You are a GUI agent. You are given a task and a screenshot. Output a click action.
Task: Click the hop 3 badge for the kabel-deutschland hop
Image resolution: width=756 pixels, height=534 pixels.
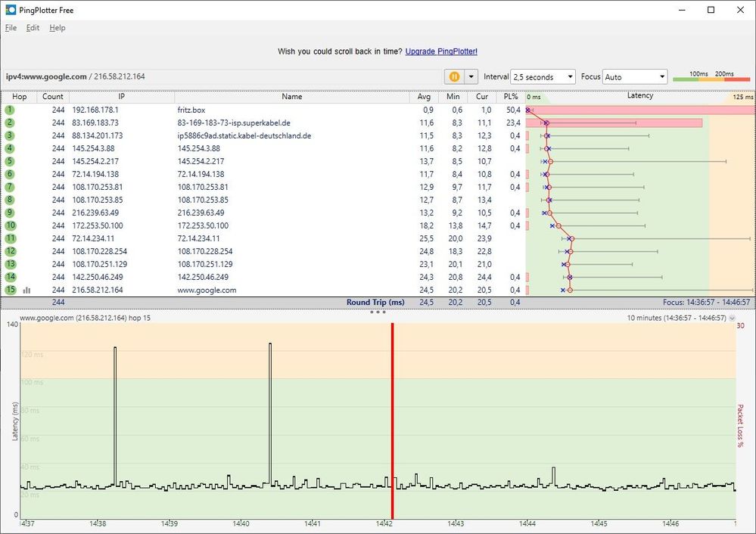(9, 135)
